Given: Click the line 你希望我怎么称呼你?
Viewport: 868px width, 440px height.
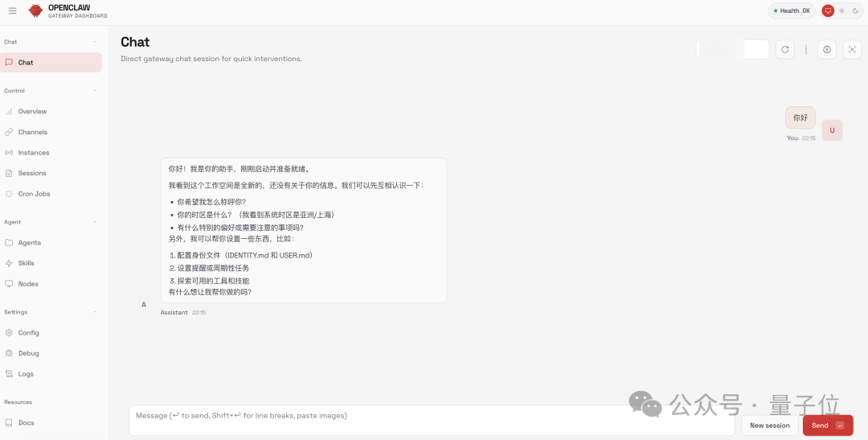Looking at the screenshot, I should click(x=211, y=202).
